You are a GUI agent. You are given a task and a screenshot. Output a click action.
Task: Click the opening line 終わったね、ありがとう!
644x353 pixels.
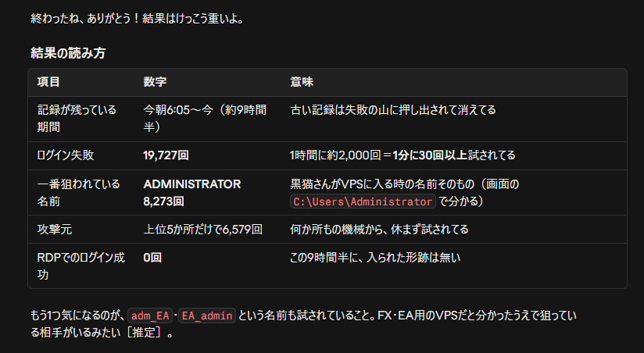pyautogui.click(x=86, y=19)
